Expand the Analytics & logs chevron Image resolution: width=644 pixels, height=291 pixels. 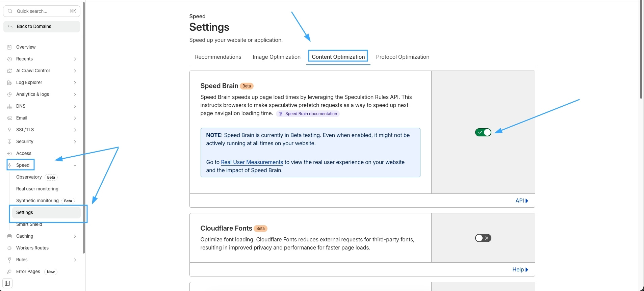coord(75,95)
